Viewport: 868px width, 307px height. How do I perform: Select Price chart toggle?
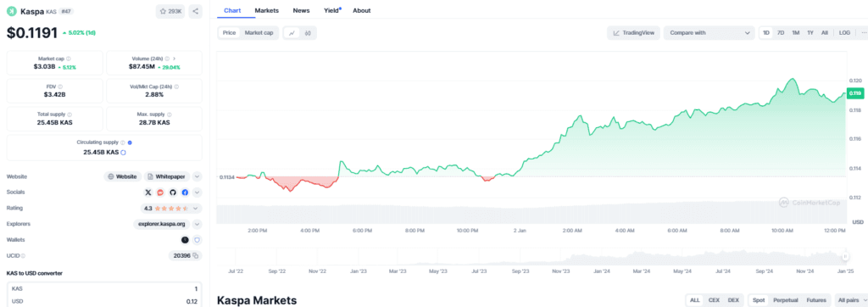pyautogui.click(x=229, y=33)
